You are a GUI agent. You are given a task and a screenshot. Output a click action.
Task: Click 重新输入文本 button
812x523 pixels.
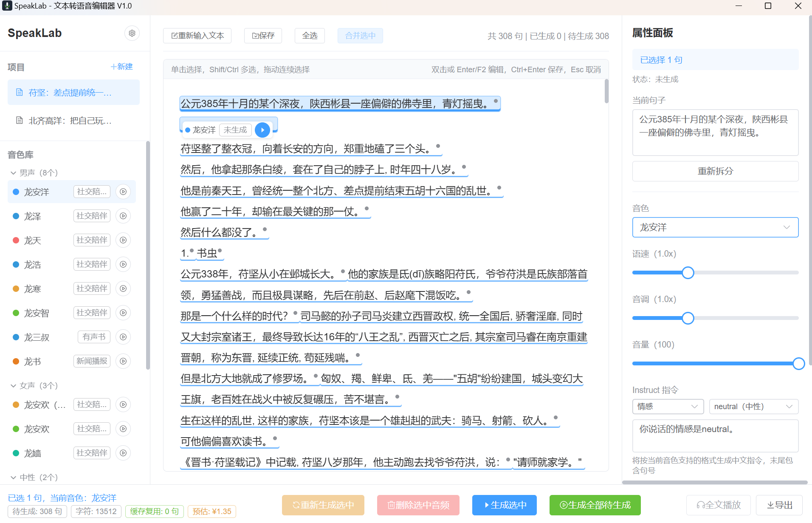197,36
